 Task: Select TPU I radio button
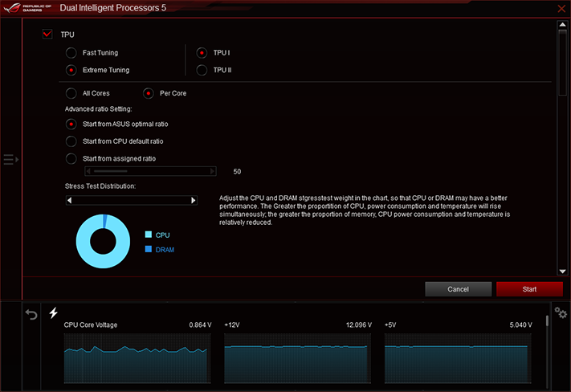(x=202, y=53)
